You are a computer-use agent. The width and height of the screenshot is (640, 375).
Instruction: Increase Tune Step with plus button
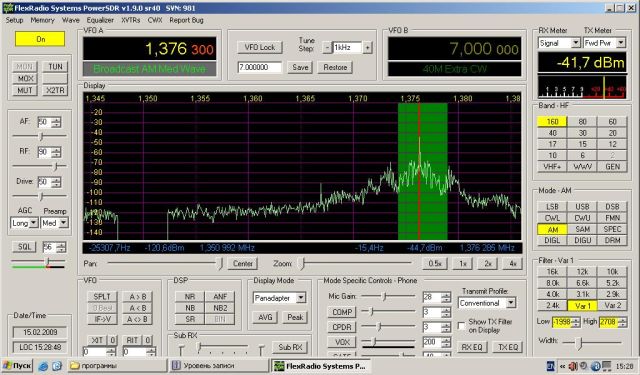point(367,48)
